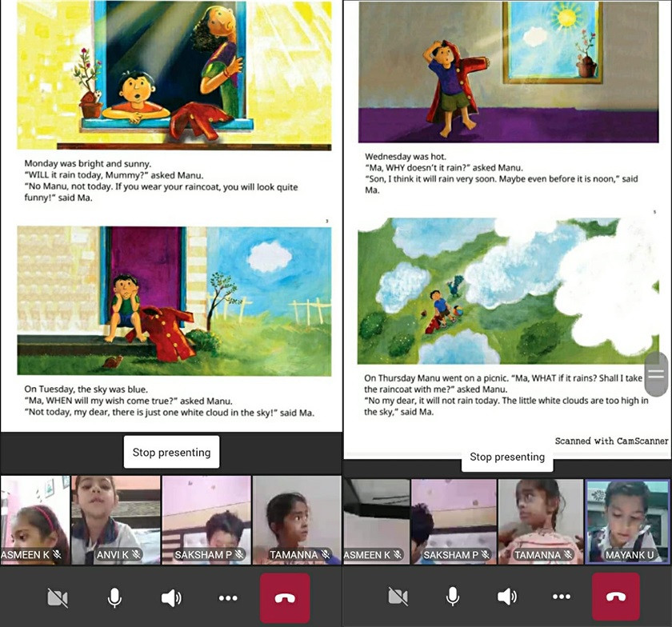Select TAMANNA video tile in left screen
The height and width of the screenshot is (627, 672).
297,521
